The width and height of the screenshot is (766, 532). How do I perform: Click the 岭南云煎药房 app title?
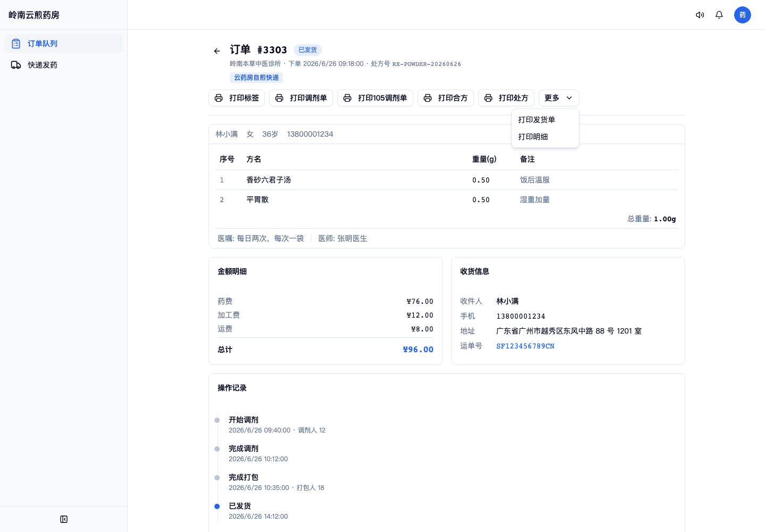[x=34, y=15]
